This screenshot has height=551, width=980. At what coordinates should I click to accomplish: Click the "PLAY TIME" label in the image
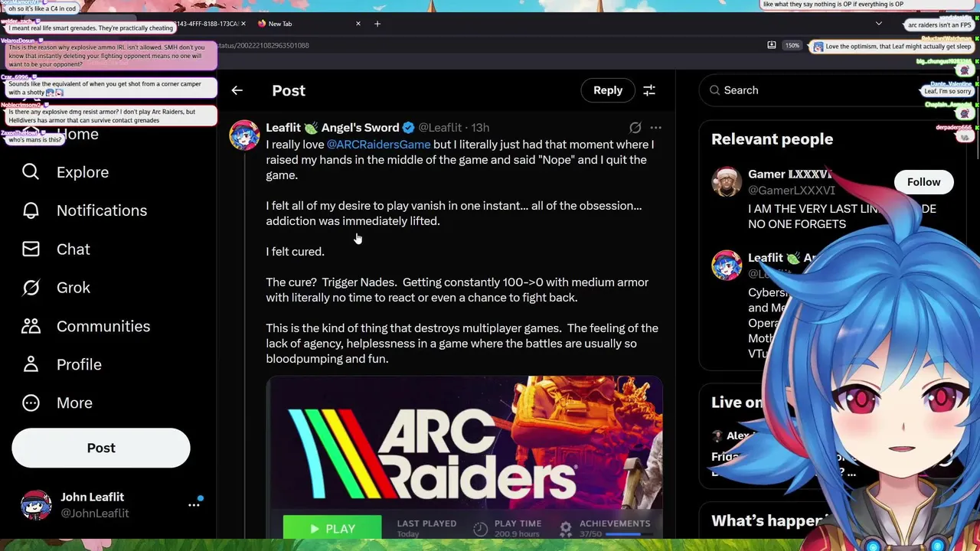click(518, 523)
